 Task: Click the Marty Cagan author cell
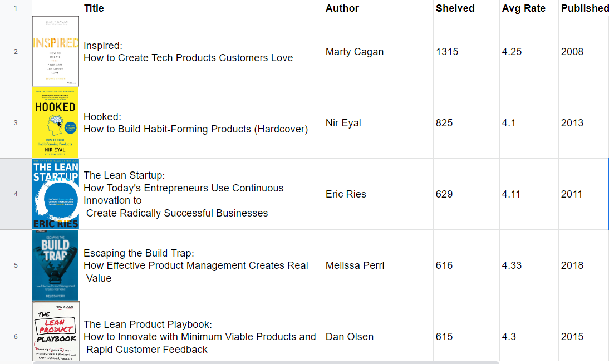355,52
